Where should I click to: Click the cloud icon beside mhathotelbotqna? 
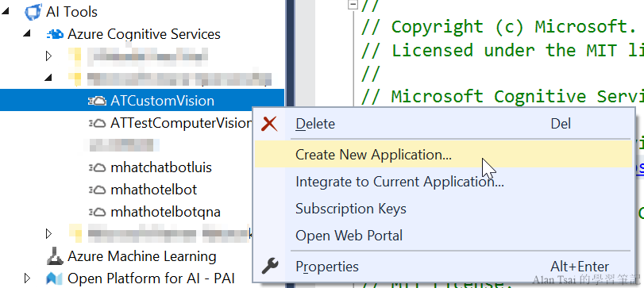coord(98,212)
